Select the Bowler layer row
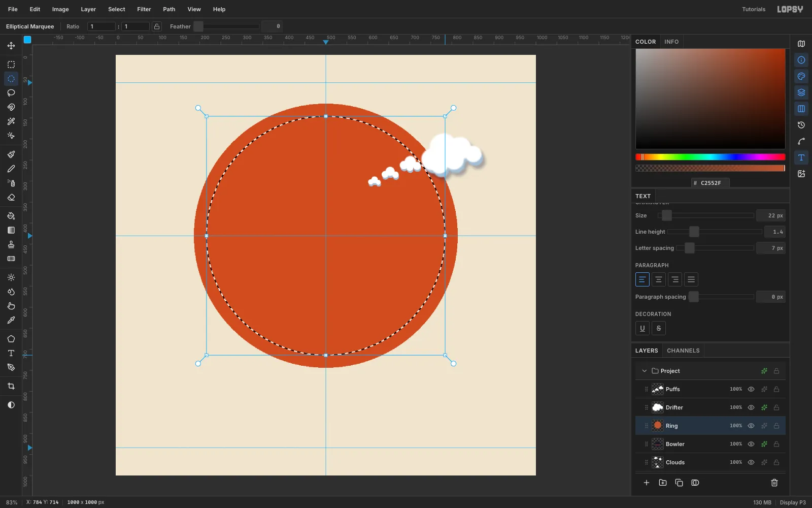Screen dimensions: 812x508 click(x=710, y=444)
